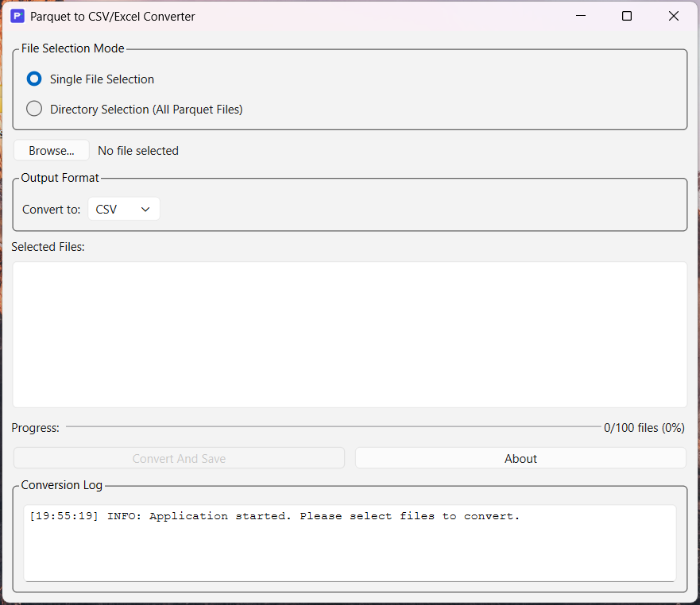Open the About dialog
700x605 pixels.
[520, 458]
